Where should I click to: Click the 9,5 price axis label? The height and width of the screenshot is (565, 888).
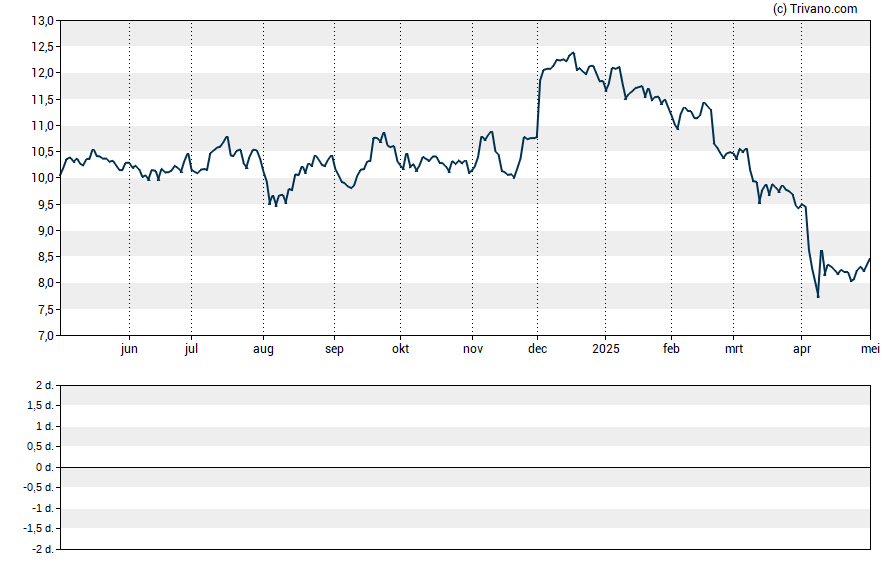pyautogui.click(x=45, y=204)
